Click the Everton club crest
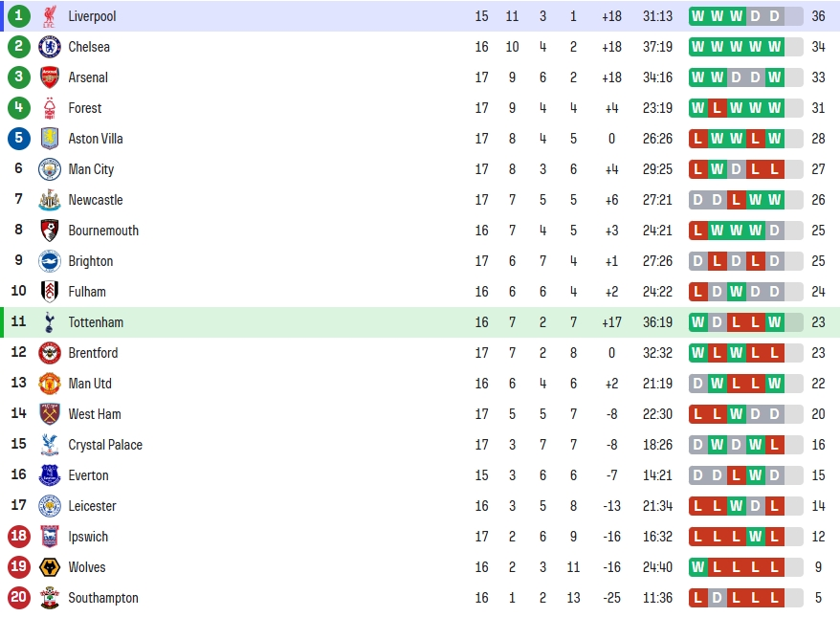 click(x=50, y=475)
